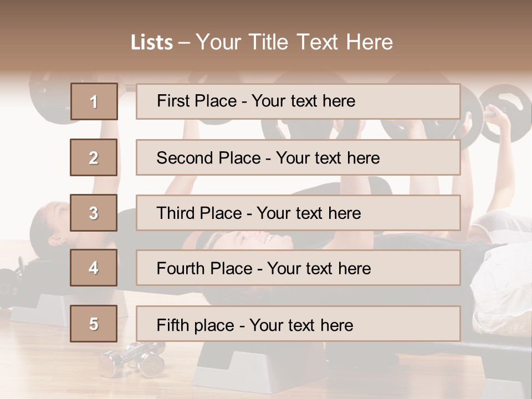Click the bold word Lists in title
532x399 pixels.
click(x=152, y=42)
